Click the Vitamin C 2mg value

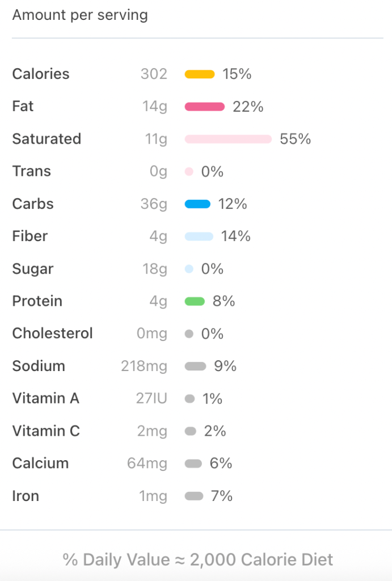click(152, 432)
